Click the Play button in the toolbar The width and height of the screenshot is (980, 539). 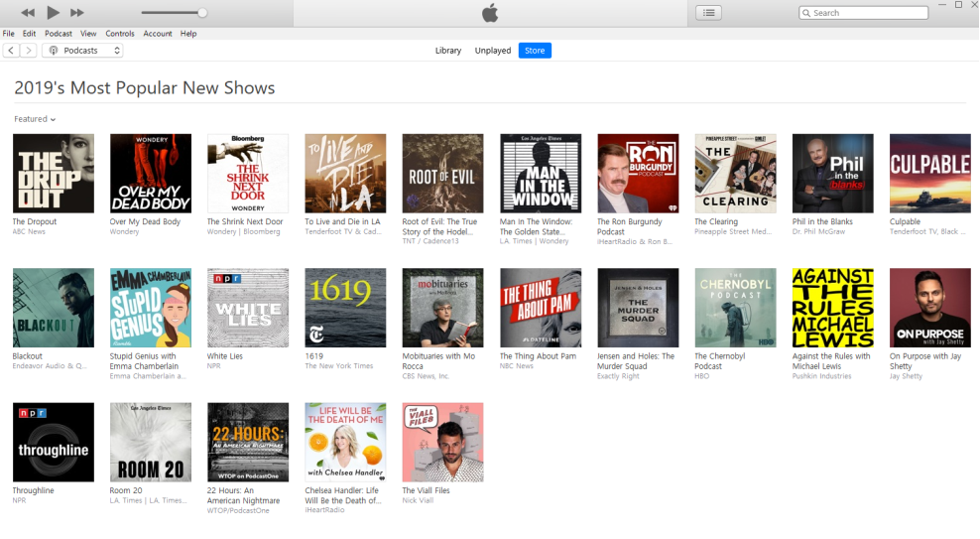point(53,13)
